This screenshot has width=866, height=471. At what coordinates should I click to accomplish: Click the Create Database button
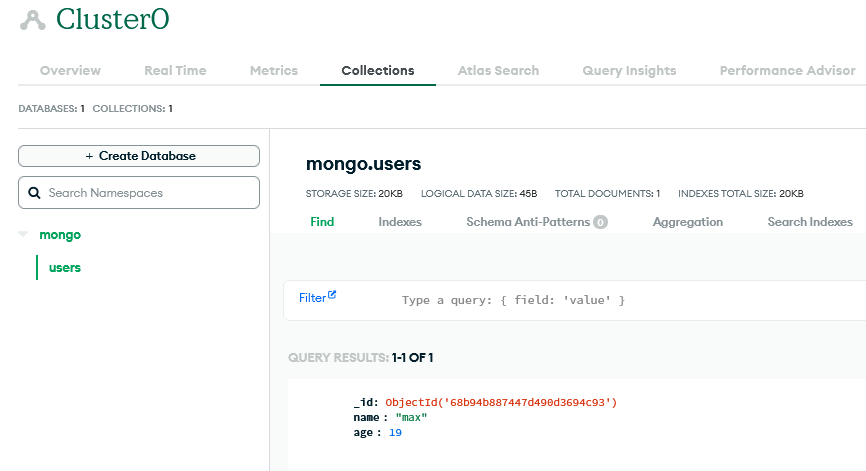click(x=139, y=156)
